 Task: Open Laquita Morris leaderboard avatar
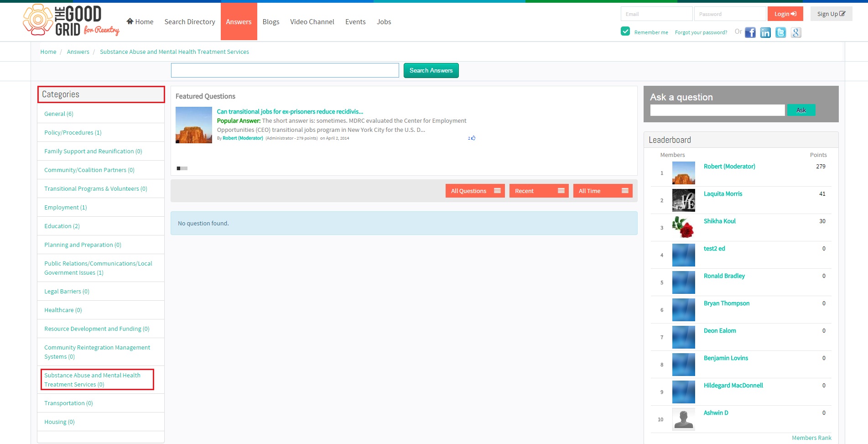684,200
